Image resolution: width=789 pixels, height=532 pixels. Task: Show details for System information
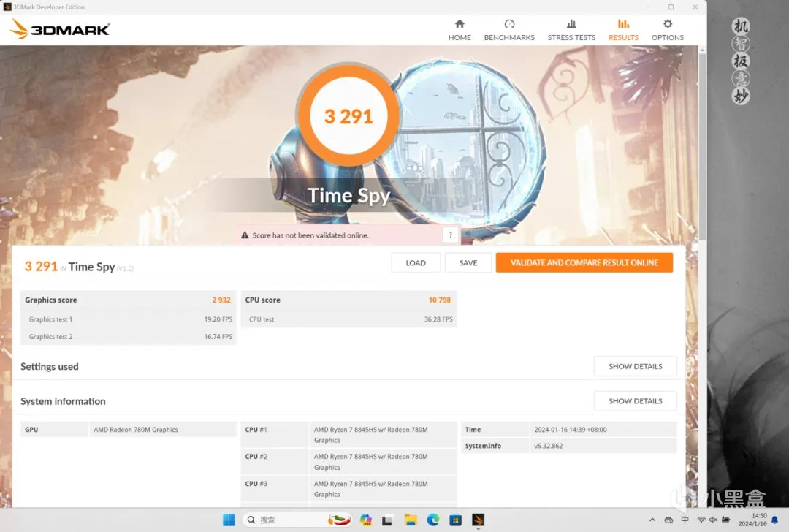[x=635, y=401]
